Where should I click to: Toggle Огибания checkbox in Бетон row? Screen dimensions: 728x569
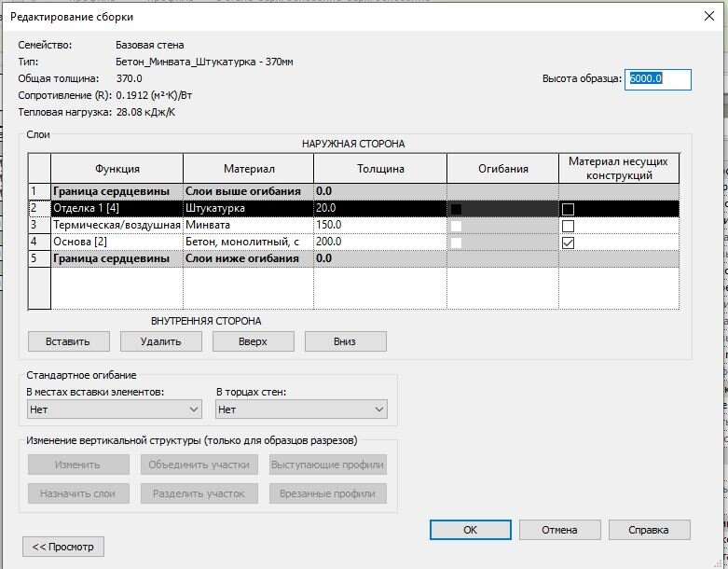(x=457, y=243)
